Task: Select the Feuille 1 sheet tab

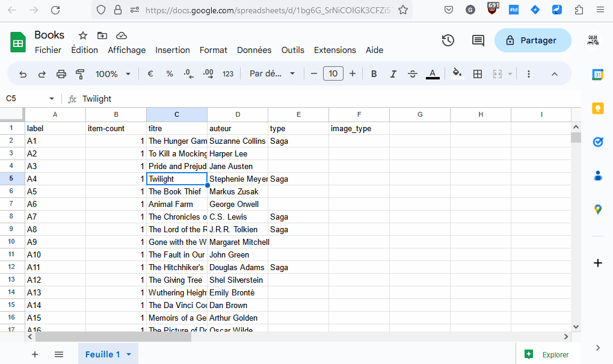Action: click(108, 354)
